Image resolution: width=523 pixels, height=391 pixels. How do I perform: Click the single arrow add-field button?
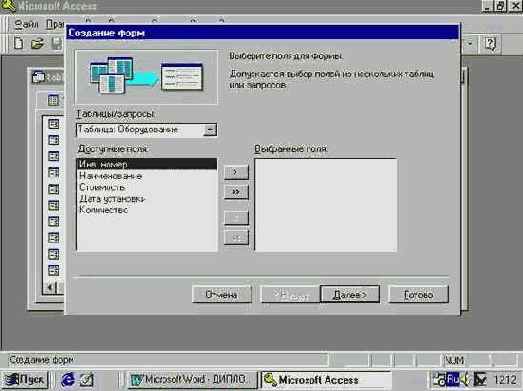point(236,172)
